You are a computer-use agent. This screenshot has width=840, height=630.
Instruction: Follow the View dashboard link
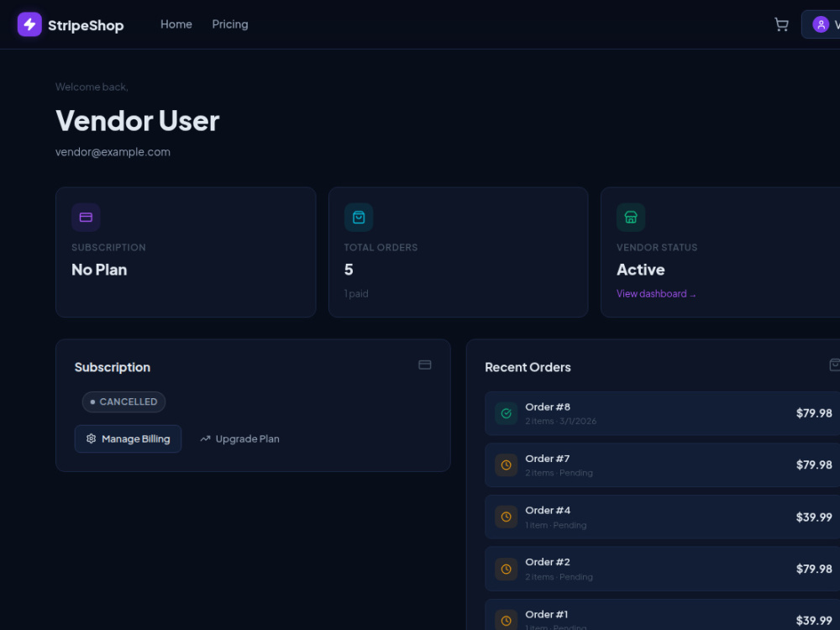tap(656, 293)
